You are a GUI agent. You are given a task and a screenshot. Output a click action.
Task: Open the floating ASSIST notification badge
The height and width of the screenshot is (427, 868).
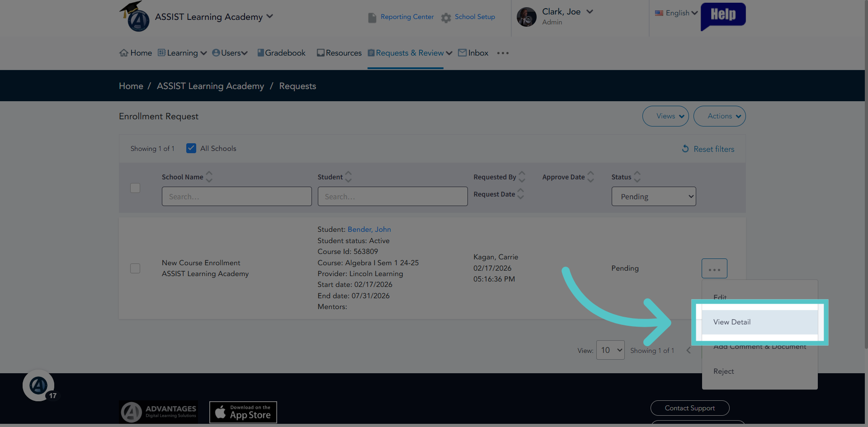coord(39,385)
